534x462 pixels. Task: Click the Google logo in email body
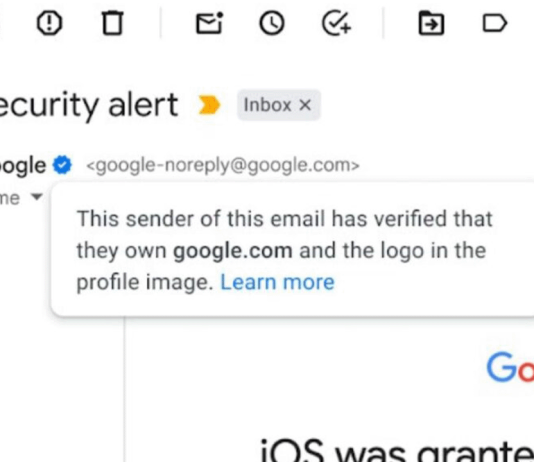510,368
